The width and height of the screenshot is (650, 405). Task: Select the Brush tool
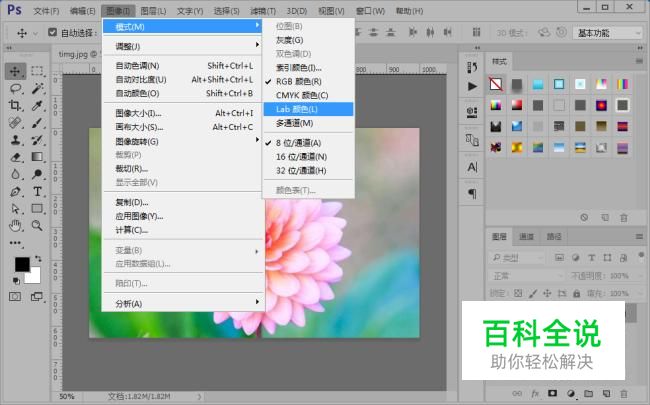tap(37, 123)
